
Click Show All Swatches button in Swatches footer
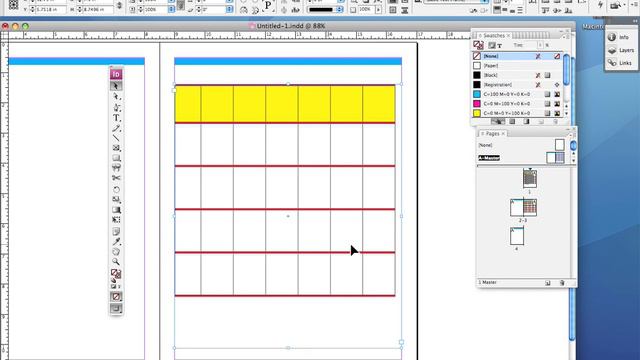pos(498,121)
